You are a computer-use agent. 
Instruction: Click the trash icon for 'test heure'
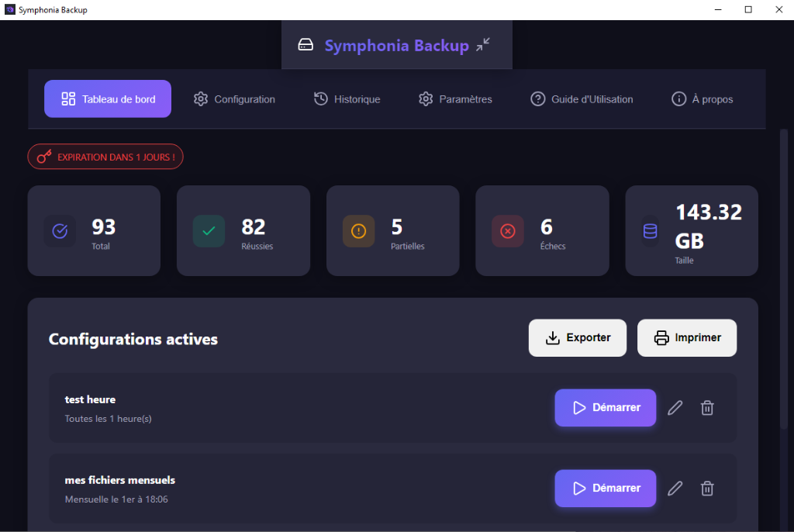click(706, 407)
